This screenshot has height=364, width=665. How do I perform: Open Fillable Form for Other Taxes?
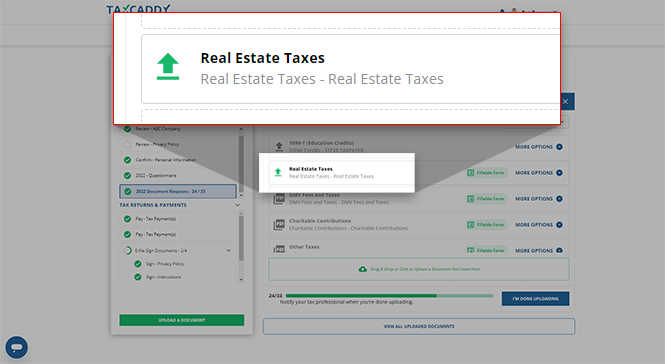click(x=486, y=250)
